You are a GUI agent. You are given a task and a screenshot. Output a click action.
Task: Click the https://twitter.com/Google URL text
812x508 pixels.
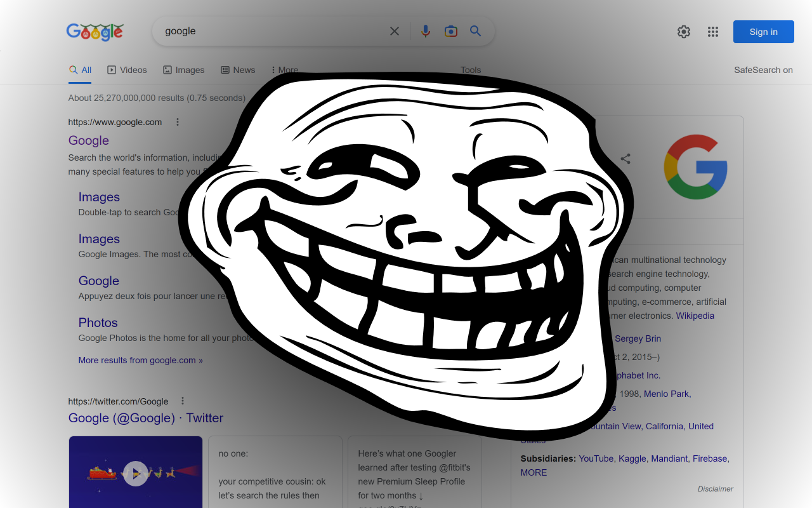(x=118, y=401)
